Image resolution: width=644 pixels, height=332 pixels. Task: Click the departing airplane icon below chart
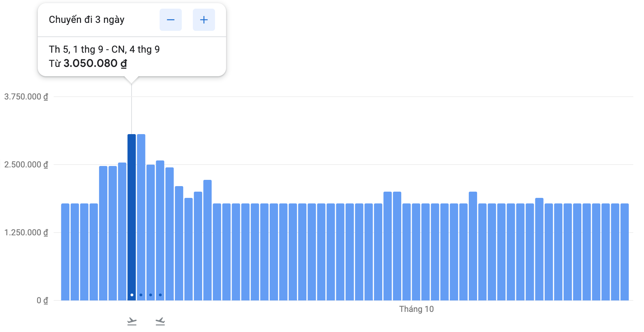[x=132, y=321]
